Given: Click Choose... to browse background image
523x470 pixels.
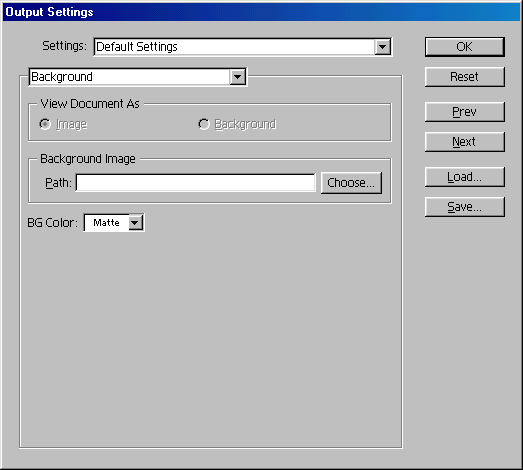Looking at the screenshot, I should coord(351,183).
